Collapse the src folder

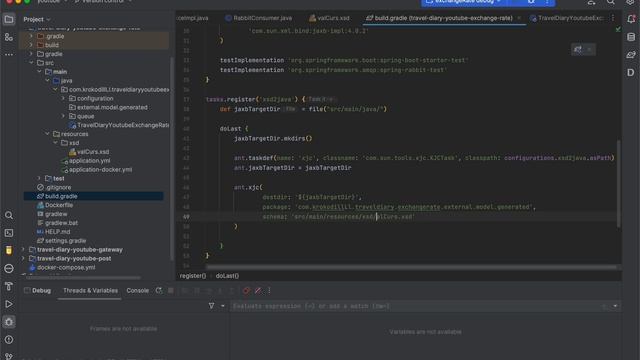[31, 63]
